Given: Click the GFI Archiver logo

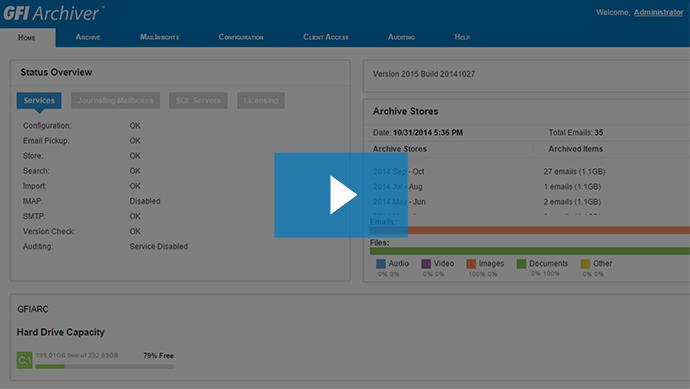Looking at the screenshot, I should (x=54, y=13).
